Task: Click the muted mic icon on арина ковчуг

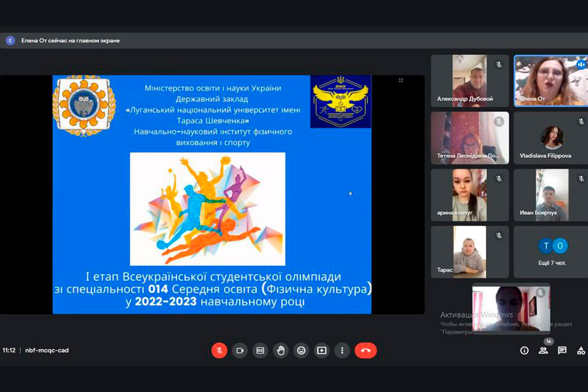Action: pos(498,178)
